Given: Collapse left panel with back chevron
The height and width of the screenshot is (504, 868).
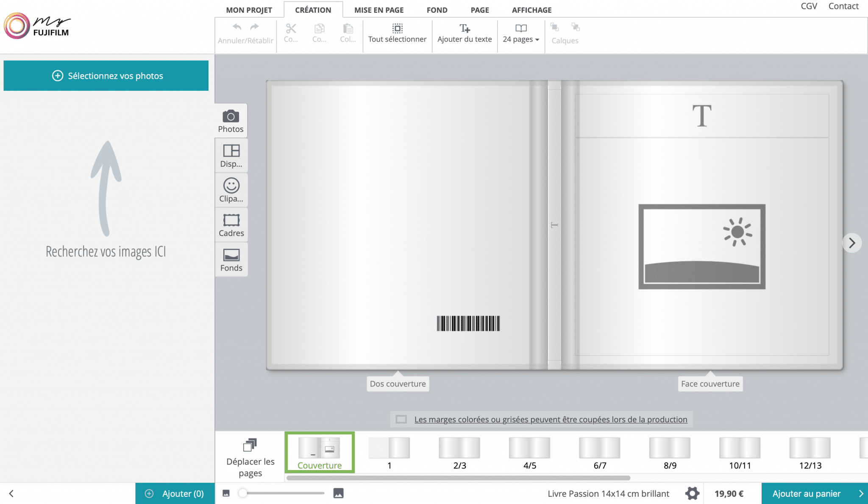Looking at the screenshot, I should point(11,493).
